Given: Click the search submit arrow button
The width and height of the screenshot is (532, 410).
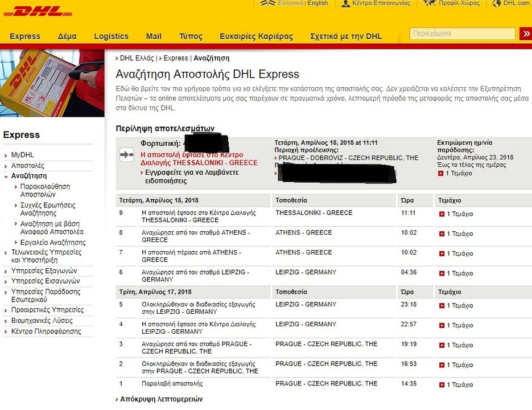Looking at the screenshot, I should click(x=526, y=33).
